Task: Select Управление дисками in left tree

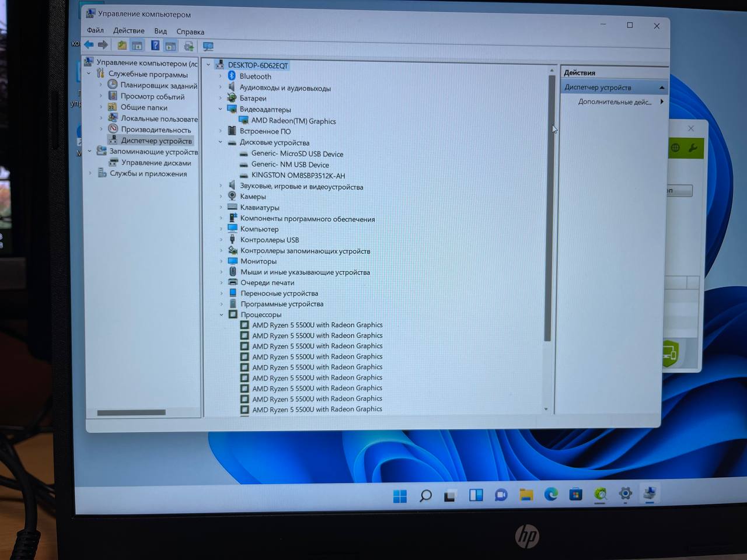Action: point(156,163)
